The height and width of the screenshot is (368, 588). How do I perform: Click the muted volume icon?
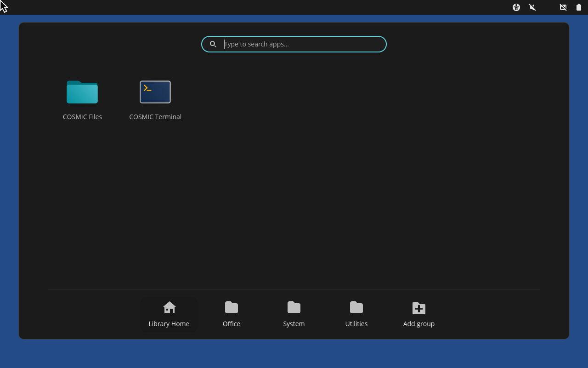(x=532, y=7)
